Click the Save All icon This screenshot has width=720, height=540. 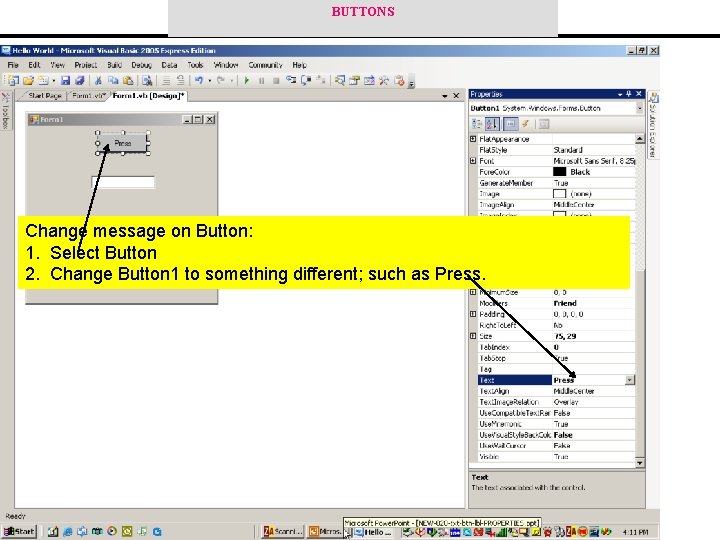[80, 81]
